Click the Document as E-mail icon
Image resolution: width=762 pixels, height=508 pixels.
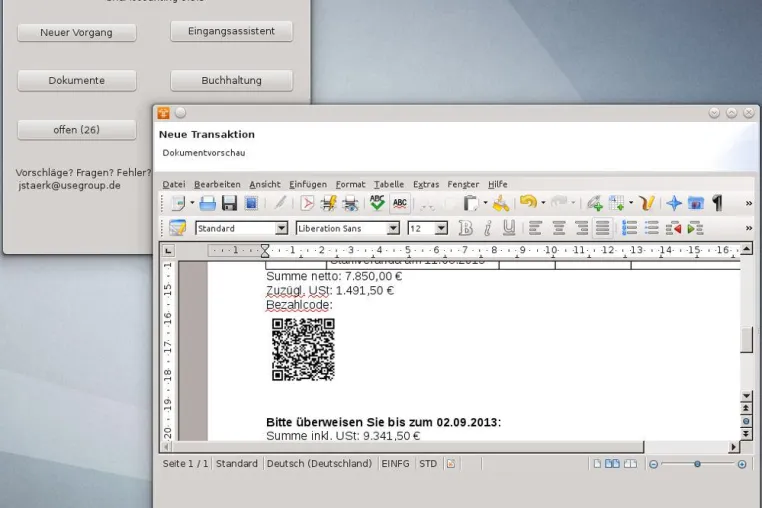click(251, 203)
